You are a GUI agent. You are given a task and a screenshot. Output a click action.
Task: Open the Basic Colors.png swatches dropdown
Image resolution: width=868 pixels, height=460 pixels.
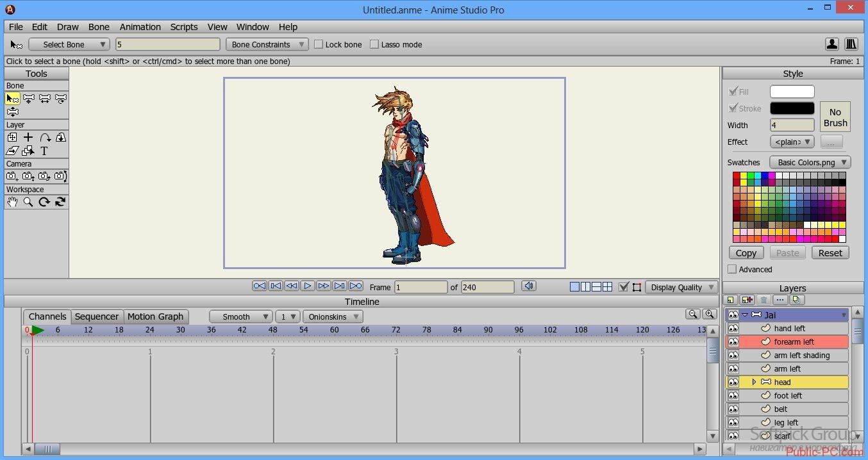[810, 162]
